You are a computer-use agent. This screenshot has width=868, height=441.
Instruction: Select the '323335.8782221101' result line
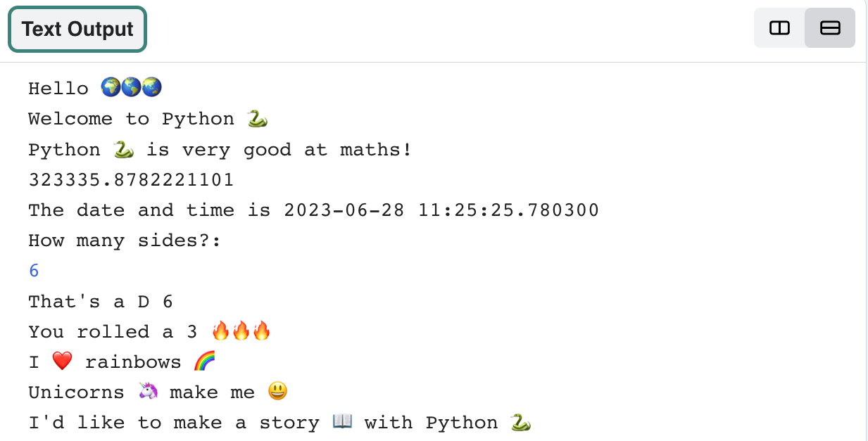[130, 179]
